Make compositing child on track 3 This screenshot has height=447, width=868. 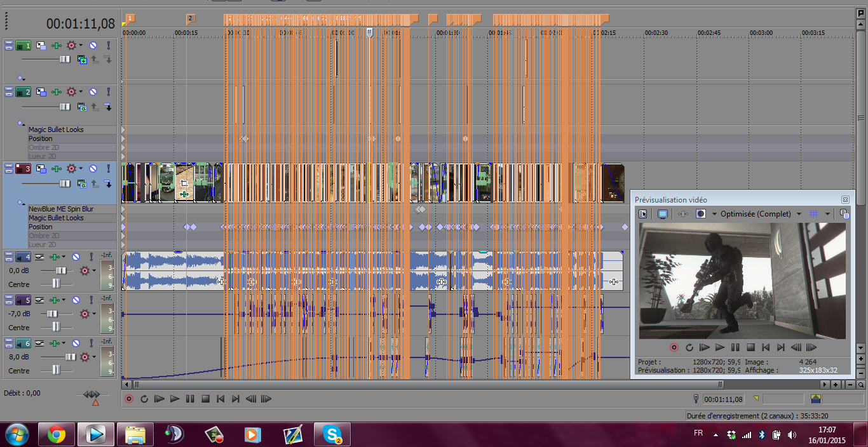tap(107, 183)
